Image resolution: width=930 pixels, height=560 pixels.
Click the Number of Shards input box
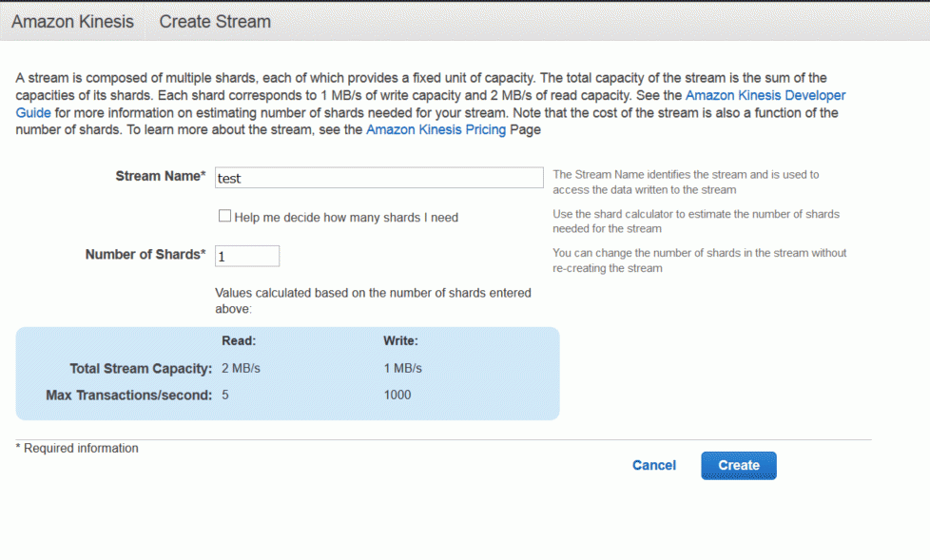[x=246, y=256]
